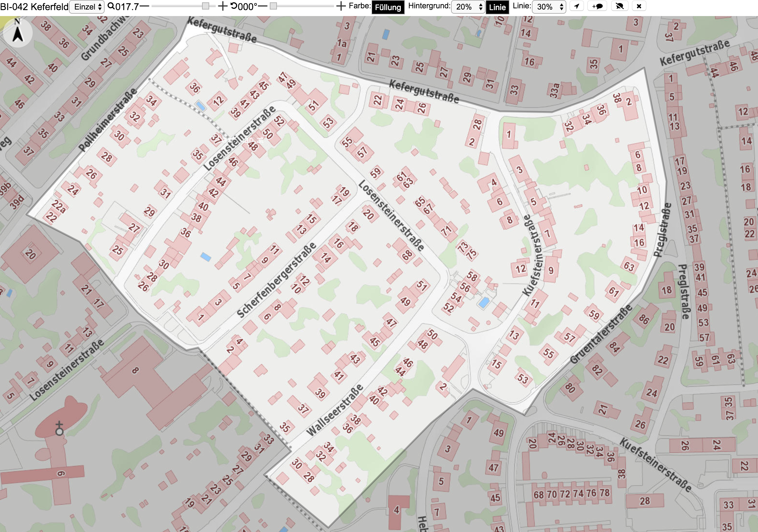This screenshot has height=532, width=758.
Task: Click the rotation slider handle
Action: [x=273, y=6]
